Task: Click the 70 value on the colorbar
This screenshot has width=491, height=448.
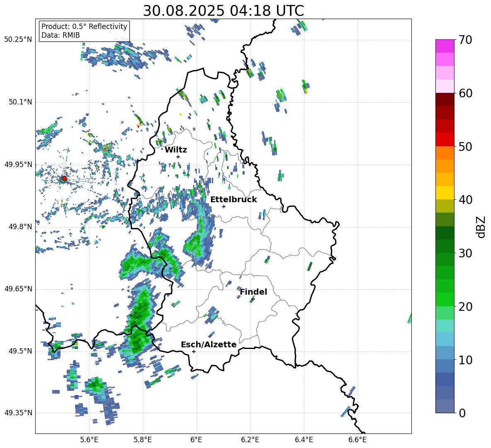Action: tap(465, 40)
